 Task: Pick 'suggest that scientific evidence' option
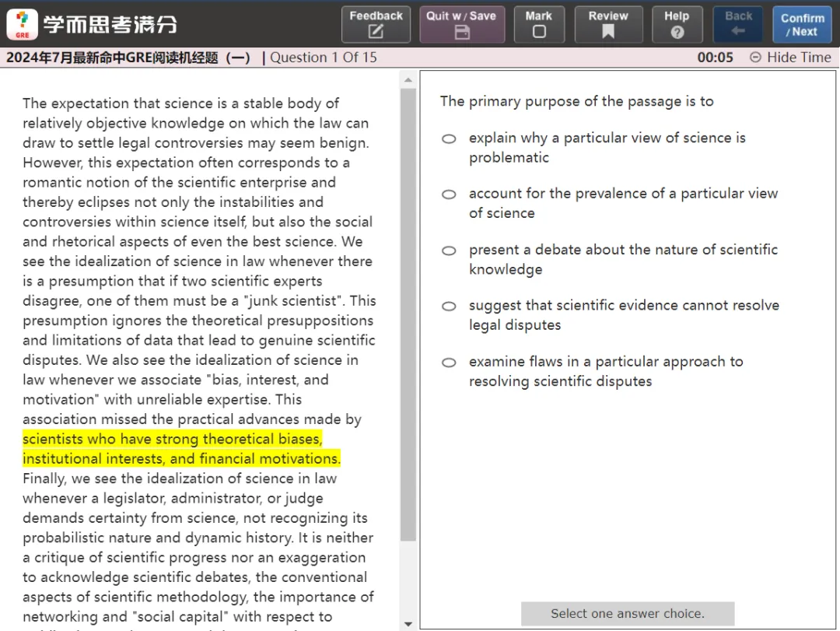(x=449, y=307)
